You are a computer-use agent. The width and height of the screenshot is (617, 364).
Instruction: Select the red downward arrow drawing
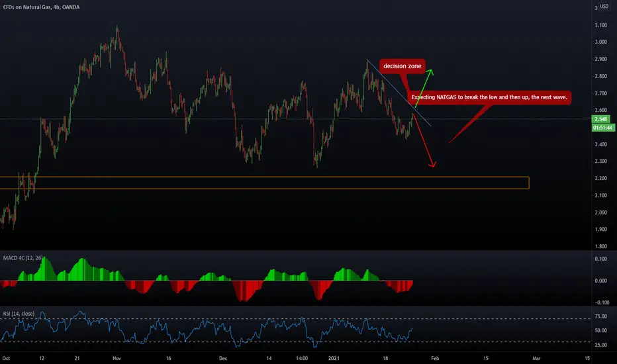coord(424,140)
